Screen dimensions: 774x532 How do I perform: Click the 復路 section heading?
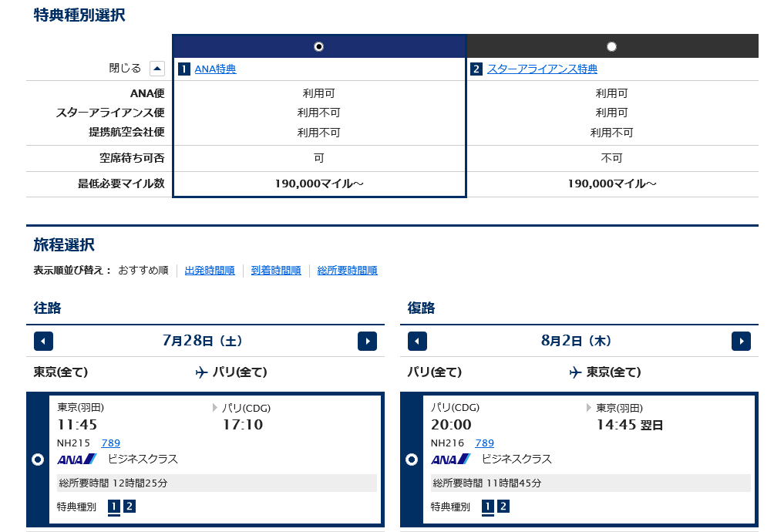(x=421, y=308)
